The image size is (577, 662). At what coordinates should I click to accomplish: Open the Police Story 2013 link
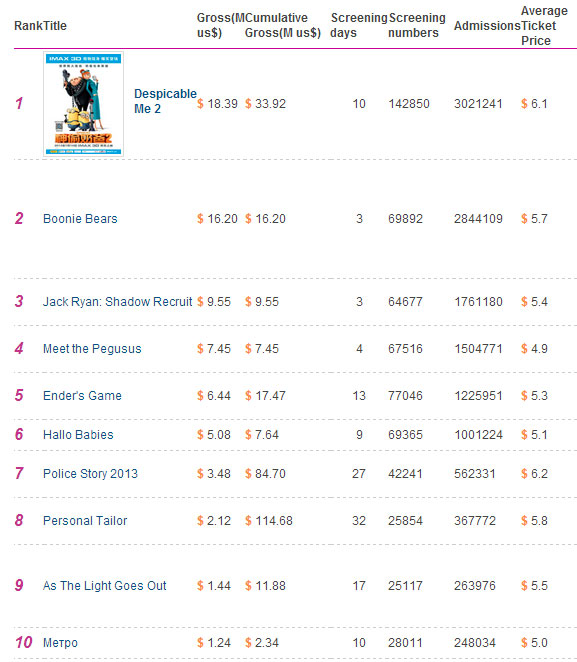[x=90, y=474]
